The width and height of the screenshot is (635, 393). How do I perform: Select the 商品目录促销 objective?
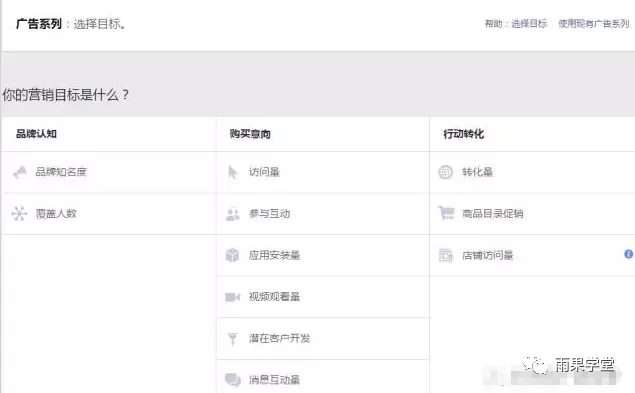click(x=533, y=214)
